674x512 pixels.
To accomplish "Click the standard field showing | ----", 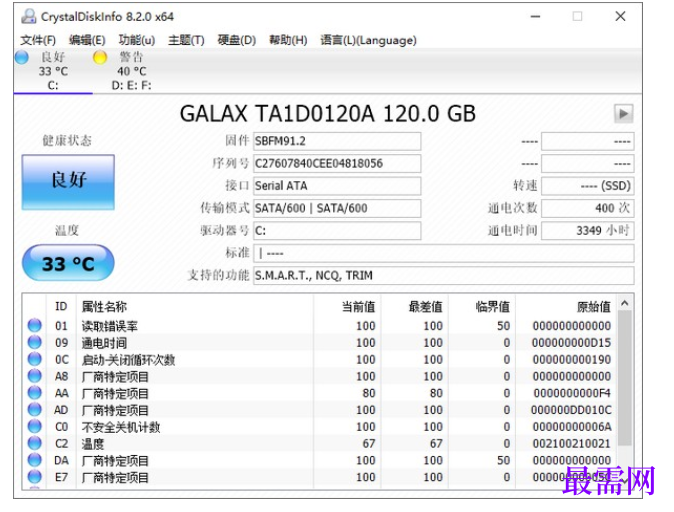I will coord(444,253).
